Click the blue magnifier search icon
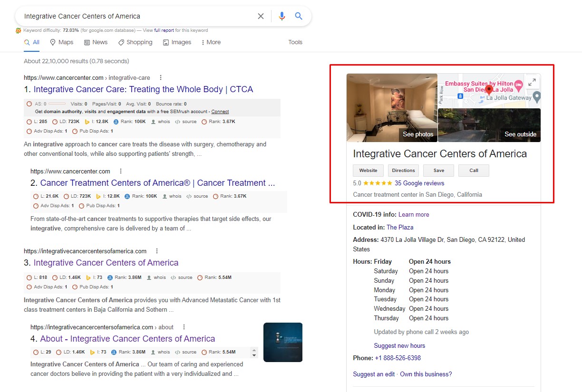The width and height of the screenshot is (582, 392). [299, 16]
